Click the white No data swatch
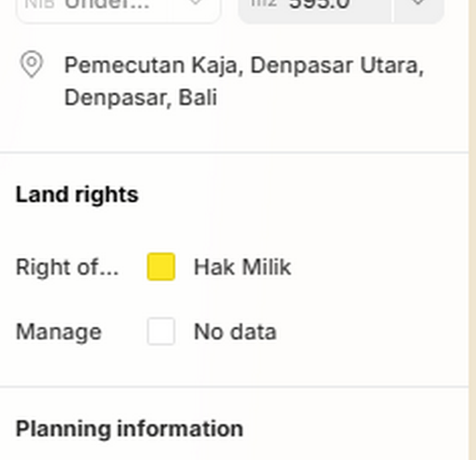This screenshot has height=460, width=476. [161, 332]
